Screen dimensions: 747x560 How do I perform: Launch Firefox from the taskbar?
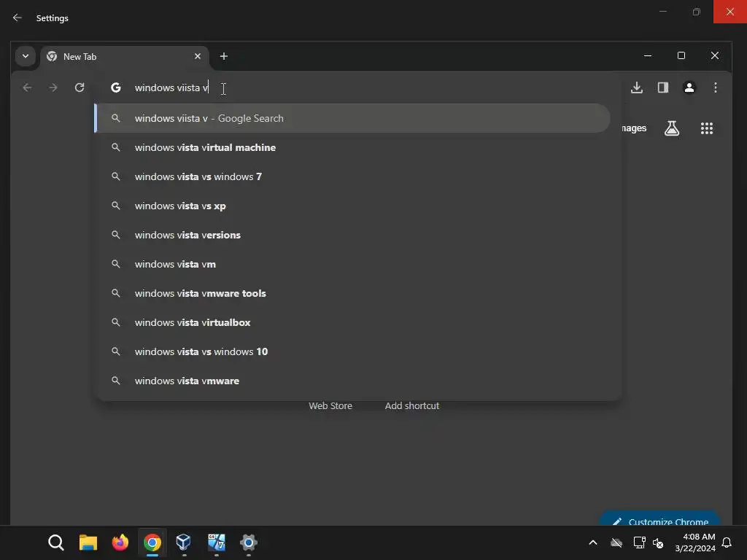(120, 542)
